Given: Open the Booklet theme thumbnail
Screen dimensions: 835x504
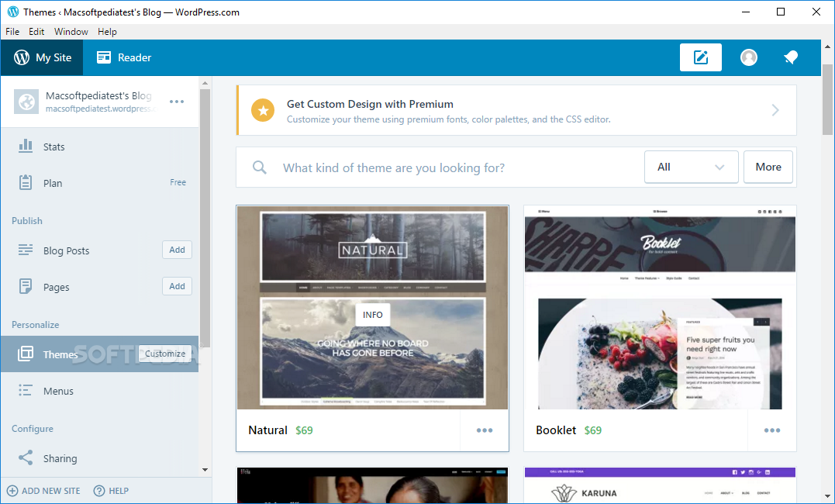Looking at the screenshot, I should (660, 307).
